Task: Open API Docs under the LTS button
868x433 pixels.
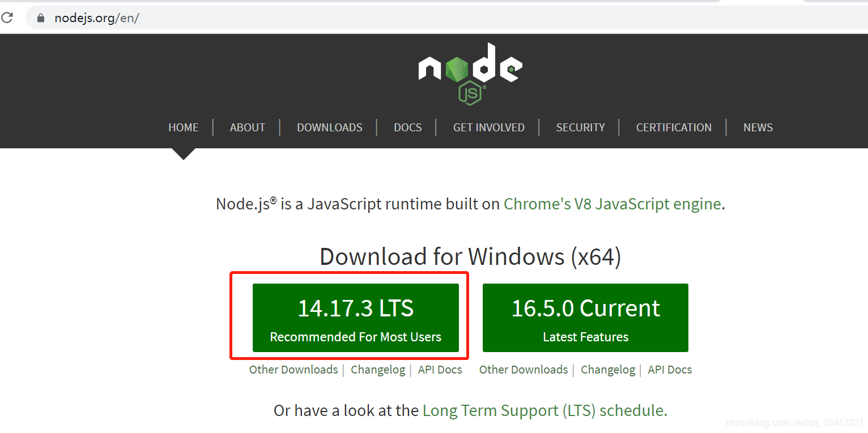Action: click(x=440, y=370)
